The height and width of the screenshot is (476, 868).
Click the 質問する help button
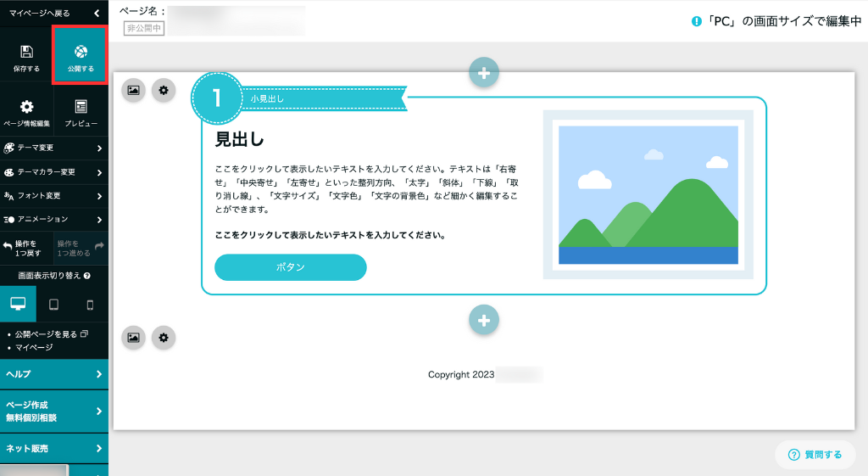click(815, 455)
